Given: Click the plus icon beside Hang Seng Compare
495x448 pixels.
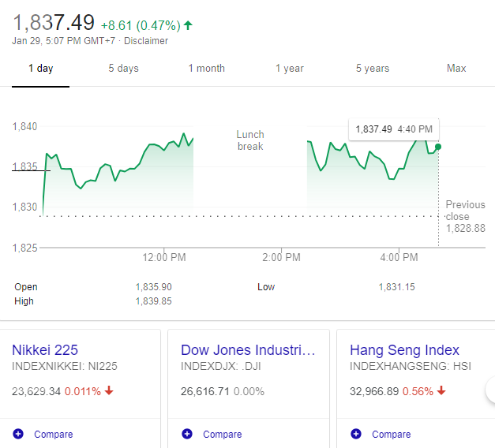Looking at the screenshot, I should (355, 434).
